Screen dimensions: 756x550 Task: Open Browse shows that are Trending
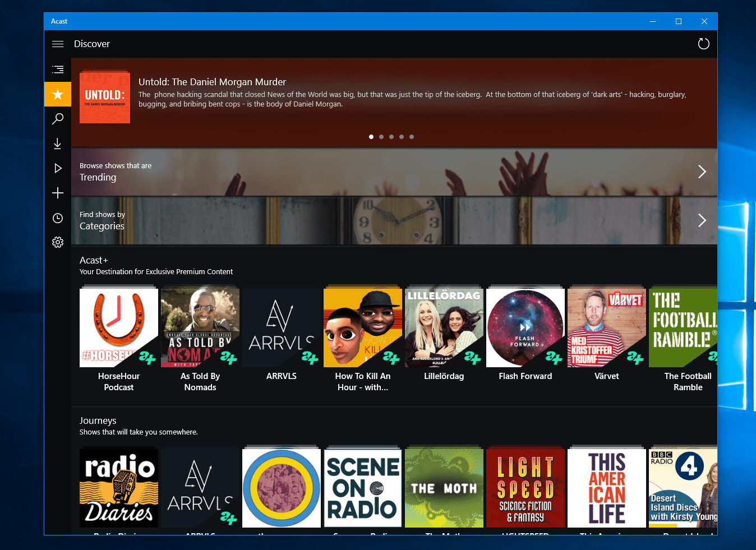(x=394, y=172)
